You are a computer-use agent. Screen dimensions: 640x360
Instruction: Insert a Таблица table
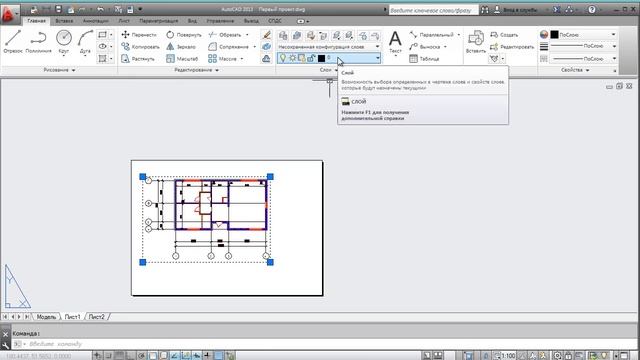click(x=424, y=59)
